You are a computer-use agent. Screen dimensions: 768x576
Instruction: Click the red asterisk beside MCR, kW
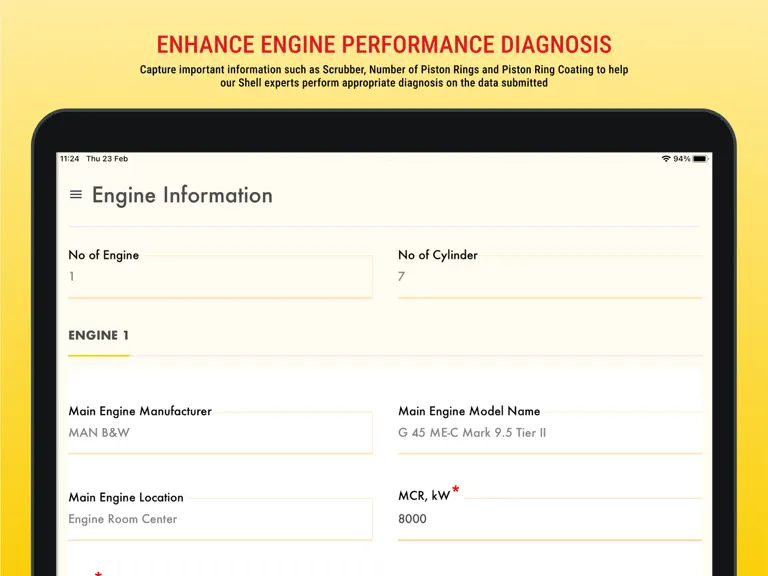(456, 489)
